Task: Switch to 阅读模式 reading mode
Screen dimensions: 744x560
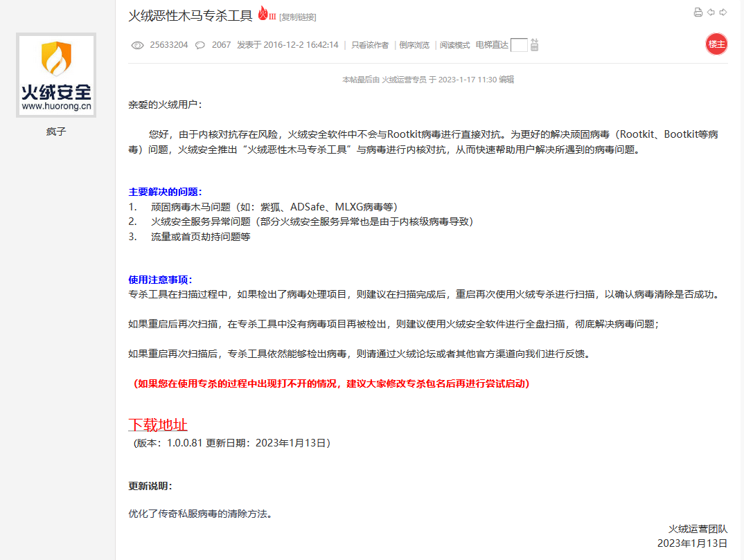Action: 454,45
